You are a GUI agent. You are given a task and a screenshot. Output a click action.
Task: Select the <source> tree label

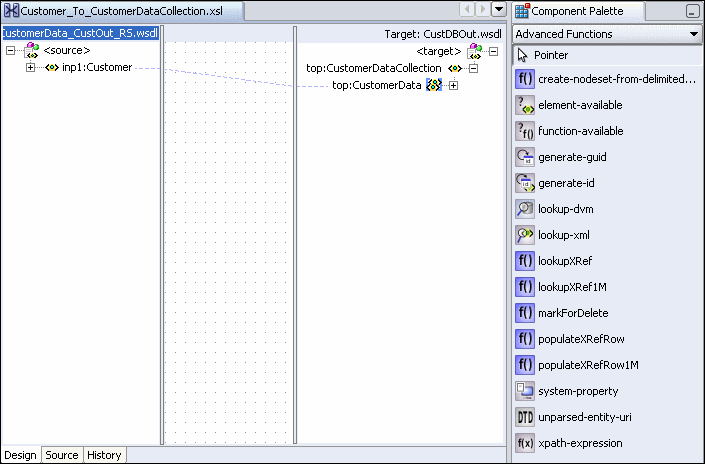pos(67,50)
